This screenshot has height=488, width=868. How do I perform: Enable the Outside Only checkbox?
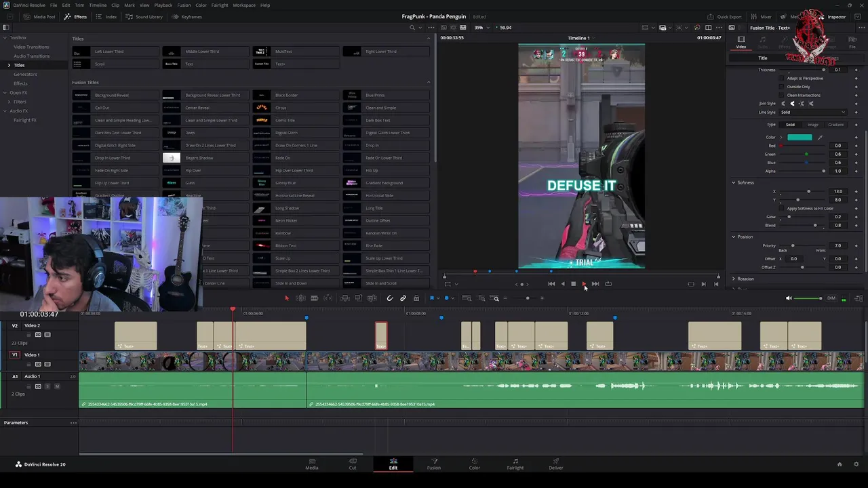coord(781,87)
